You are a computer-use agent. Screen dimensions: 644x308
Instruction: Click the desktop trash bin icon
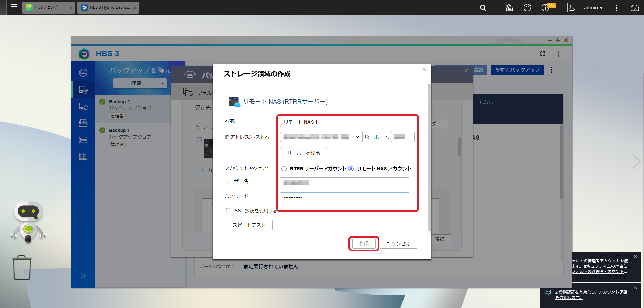click(x=22, y=267)
